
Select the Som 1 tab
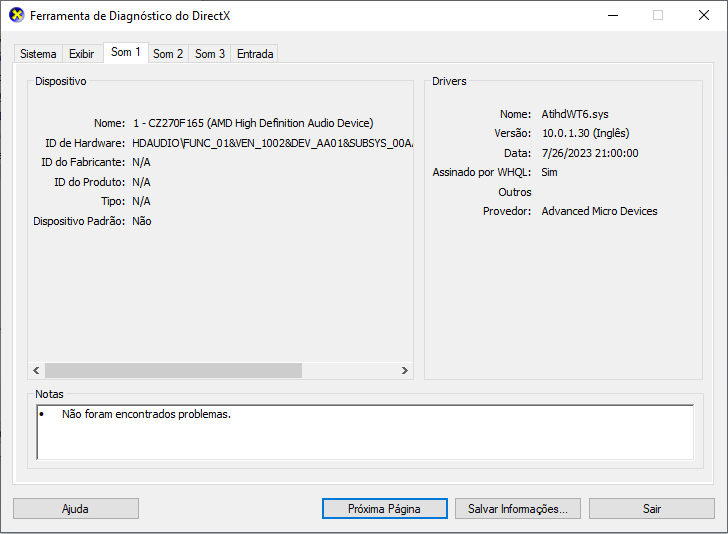(x=125, y=52)
